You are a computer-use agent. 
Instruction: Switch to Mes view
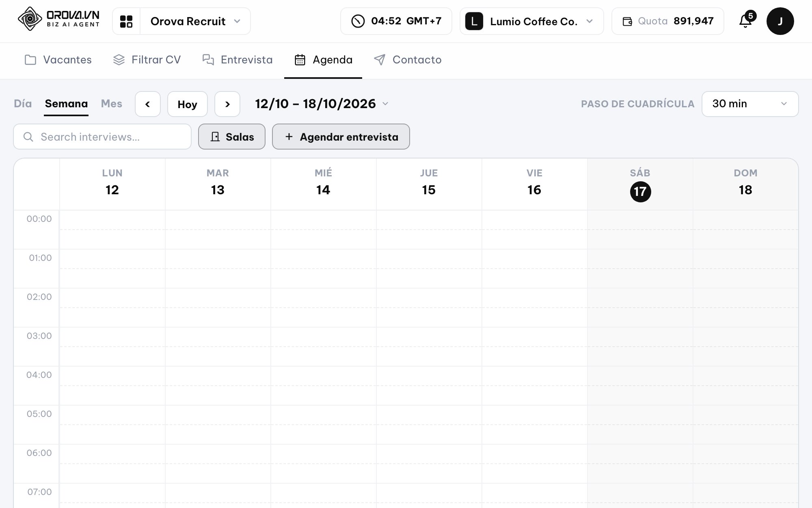[x=112, y=104]
